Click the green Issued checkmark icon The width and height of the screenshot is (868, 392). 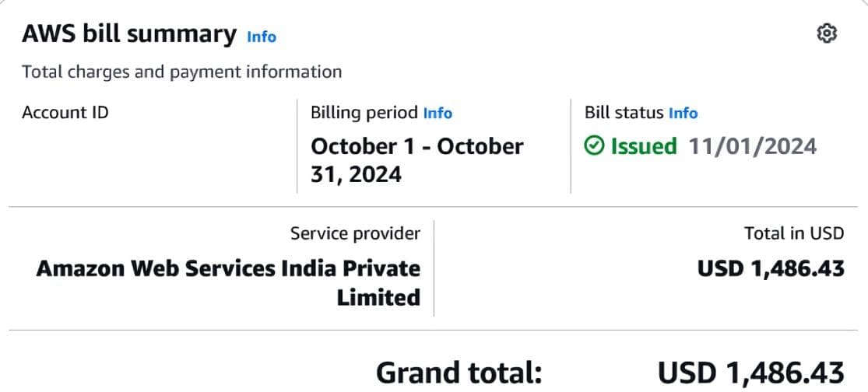click(594, 146)
